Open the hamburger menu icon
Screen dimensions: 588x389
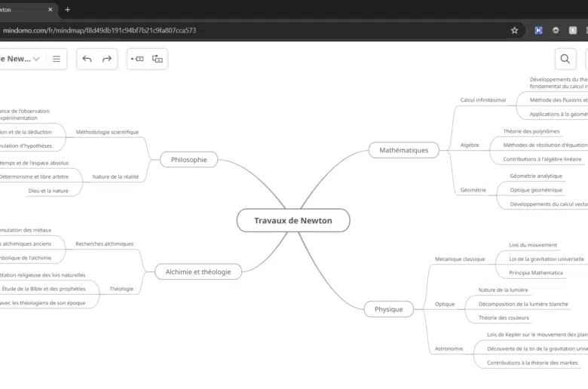pos(57,59)
